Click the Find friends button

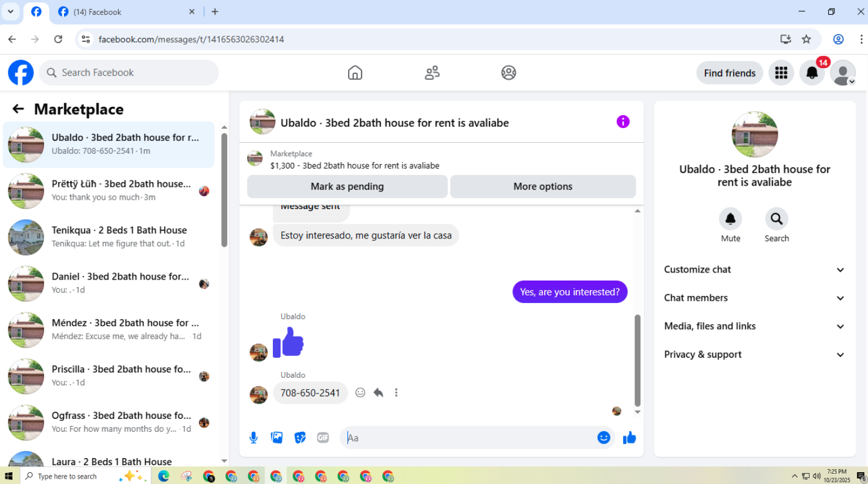[729, 73]
